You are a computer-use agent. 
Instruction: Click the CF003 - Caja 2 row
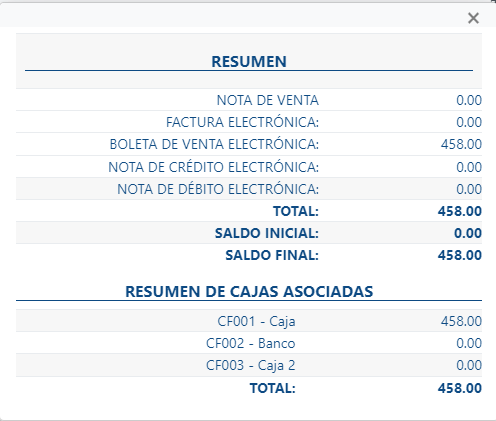[249, 365]
